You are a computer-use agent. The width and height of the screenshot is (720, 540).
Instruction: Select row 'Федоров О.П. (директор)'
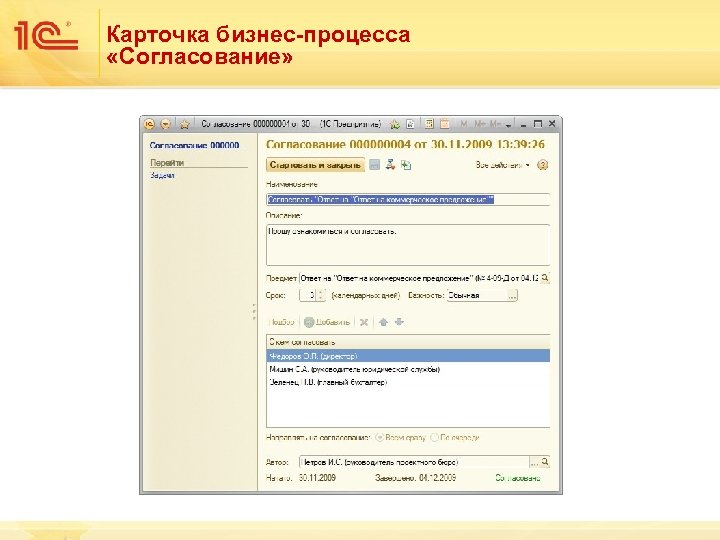[408, 356]
